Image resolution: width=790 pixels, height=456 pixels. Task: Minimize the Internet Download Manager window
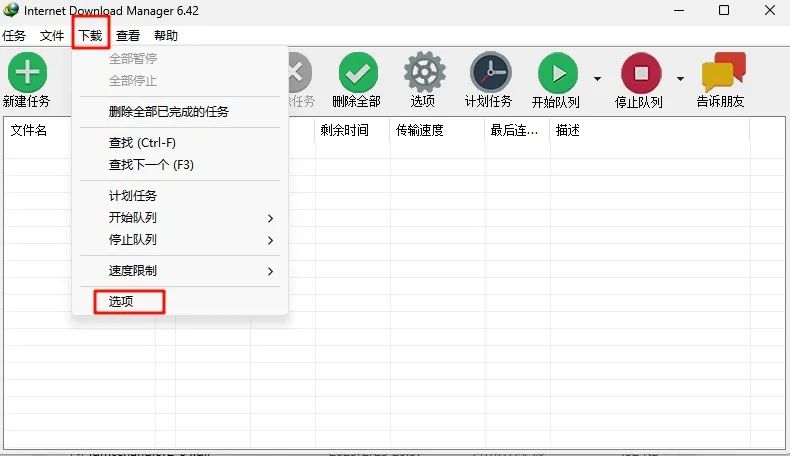tap(679, 10)
